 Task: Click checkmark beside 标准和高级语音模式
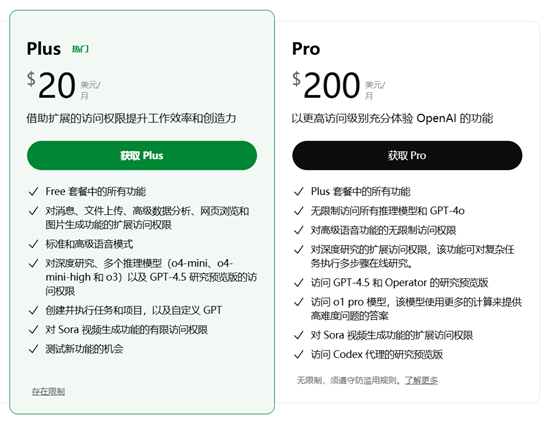pos(33,244)
